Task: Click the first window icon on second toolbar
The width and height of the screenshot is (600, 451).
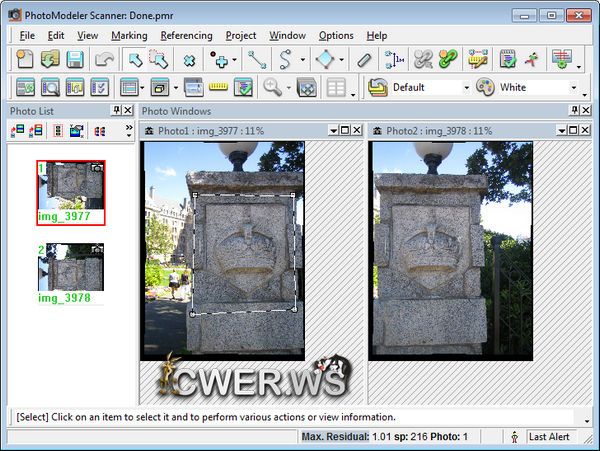Action: point(26,87)
